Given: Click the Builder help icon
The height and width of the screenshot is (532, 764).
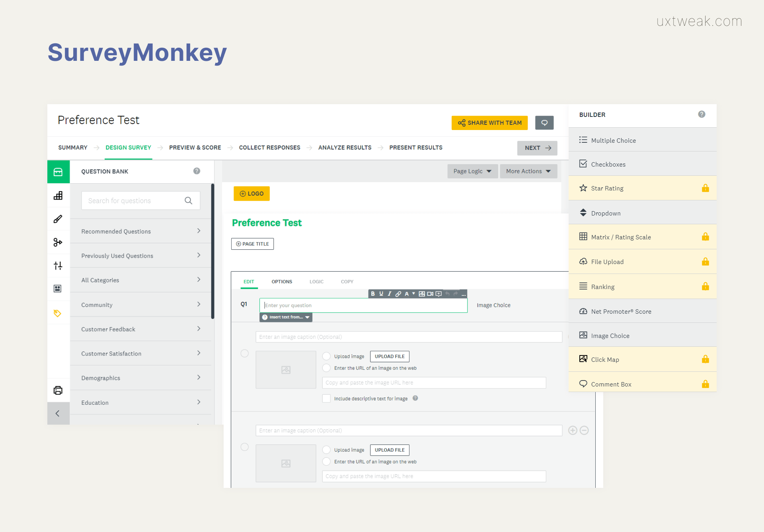Looking at the screenshot, I should (x=702, y=114).
